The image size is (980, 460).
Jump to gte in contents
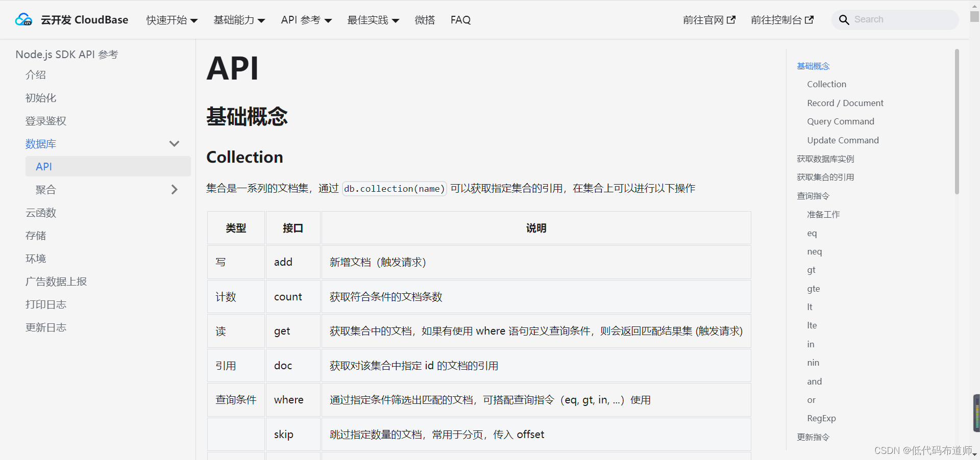coord(814,289)
